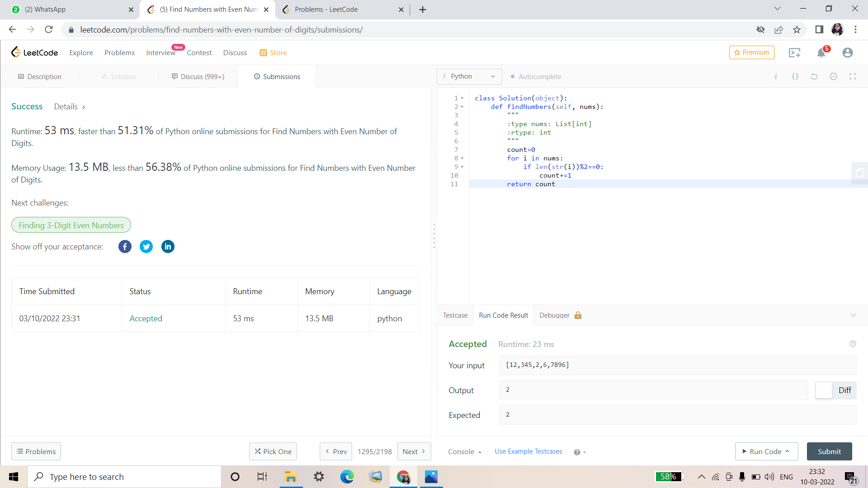Screen dimensions: 868x488
Task: Collapse the result panel with the chevron
Action: pyautogui.click(x=853, y=315)
